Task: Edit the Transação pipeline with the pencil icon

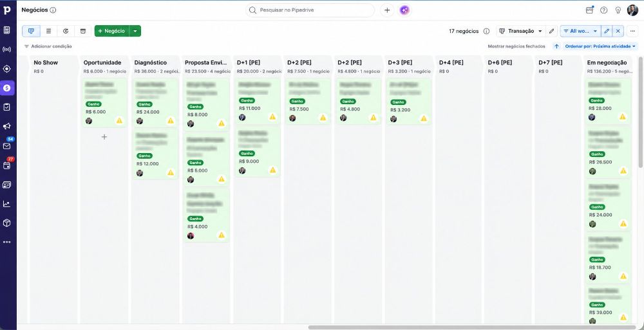Action: [x=552, y=31]
